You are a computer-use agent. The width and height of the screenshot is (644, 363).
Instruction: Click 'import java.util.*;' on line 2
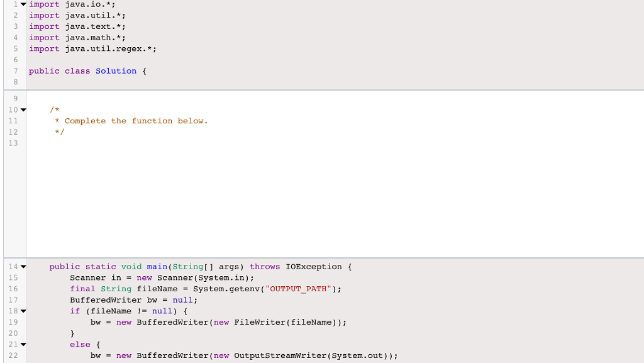[x=77, y=16]
